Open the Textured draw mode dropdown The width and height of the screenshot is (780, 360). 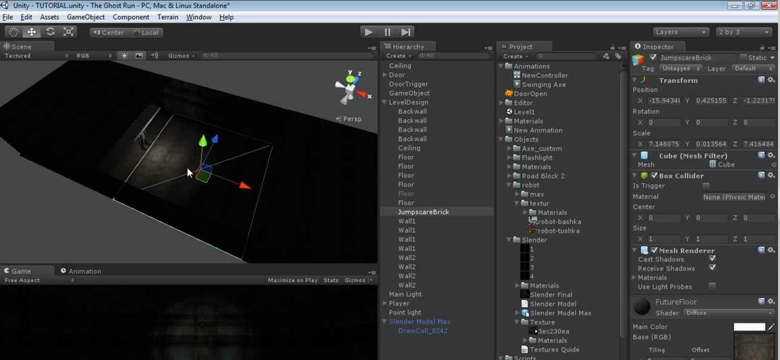37,56
